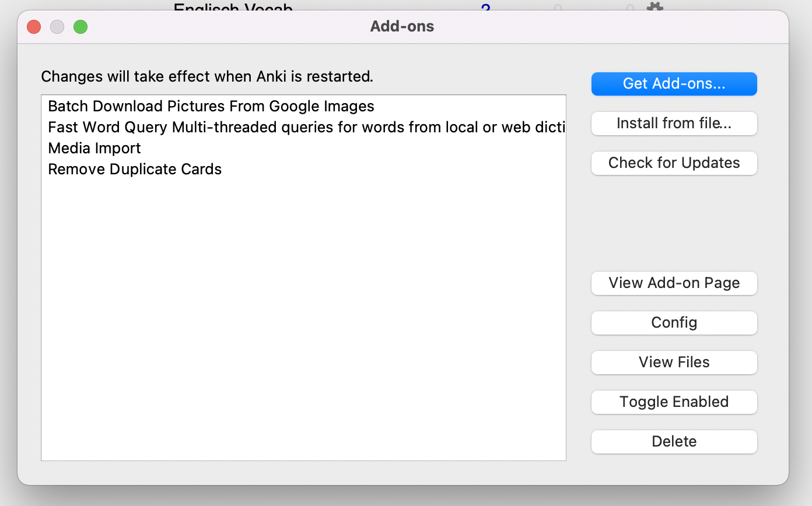The height and width of the screenshot is (506, 812).
Task: View the add-on's web page
Action: pos(674,283)
